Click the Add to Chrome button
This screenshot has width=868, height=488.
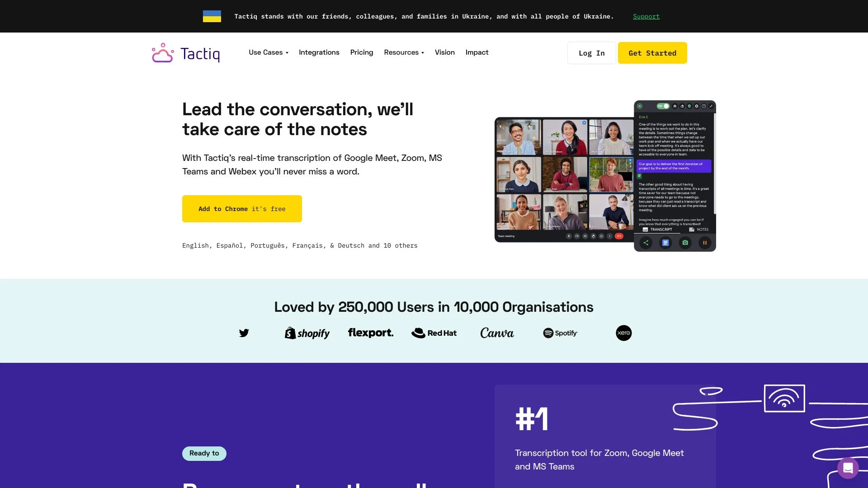(241, 209)
